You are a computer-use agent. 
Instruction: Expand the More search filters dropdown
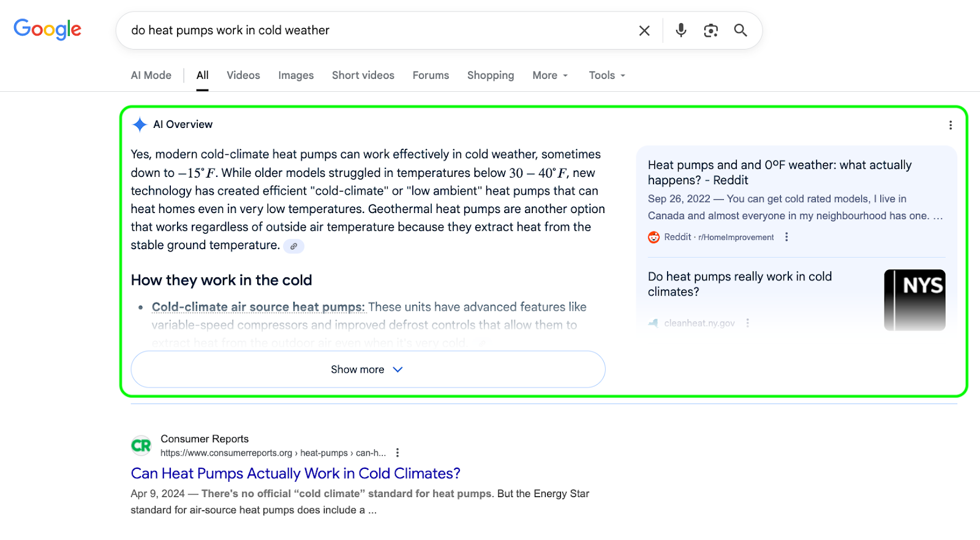[549, 75]
